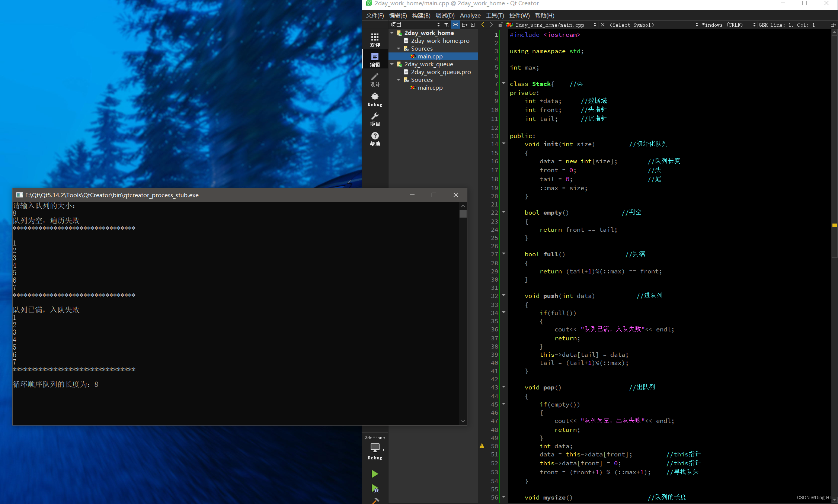838x504 pixels.
Task: Collapse the class Stack fold marker
Action: click(x=504, y=83)
